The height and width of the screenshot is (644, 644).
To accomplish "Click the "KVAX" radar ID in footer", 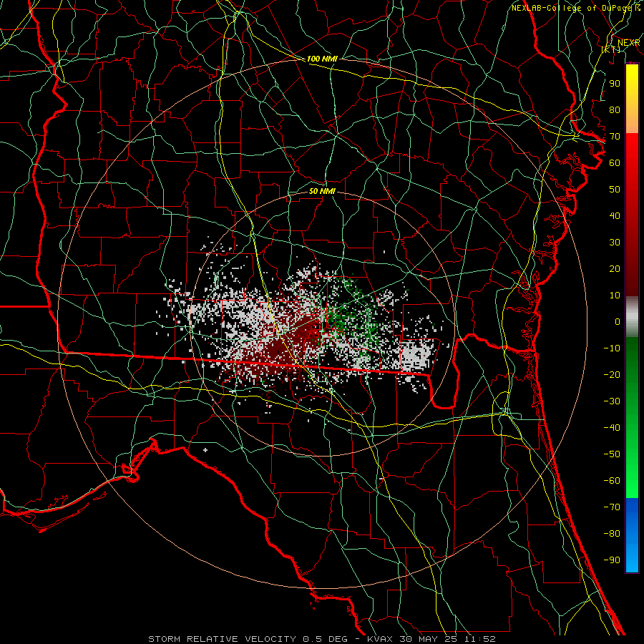I will (381, 639).
